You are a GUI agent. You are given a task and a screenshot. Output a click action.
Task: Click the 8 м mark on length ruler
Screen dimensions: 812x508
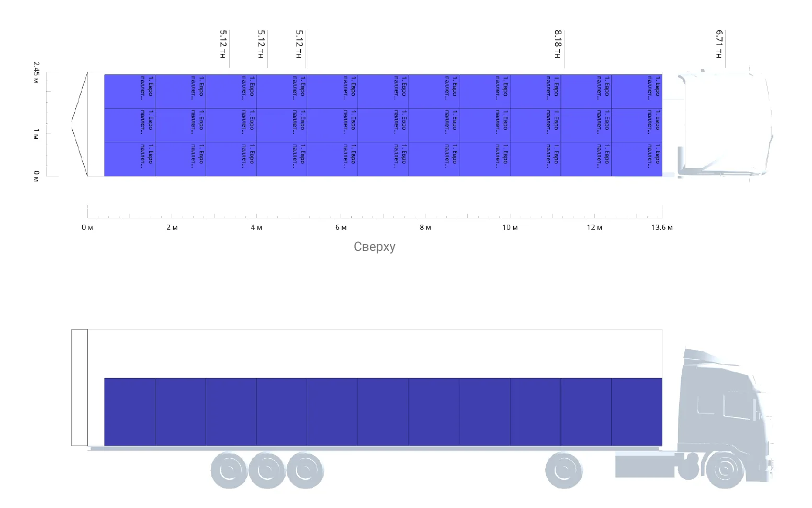[x=425, y=227]
